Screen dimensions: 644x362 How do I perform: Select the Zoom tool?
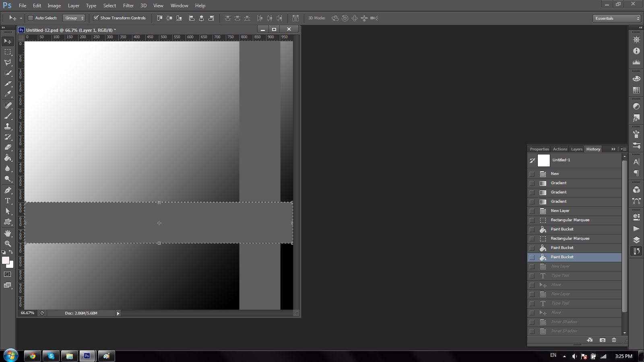(8, 244)
